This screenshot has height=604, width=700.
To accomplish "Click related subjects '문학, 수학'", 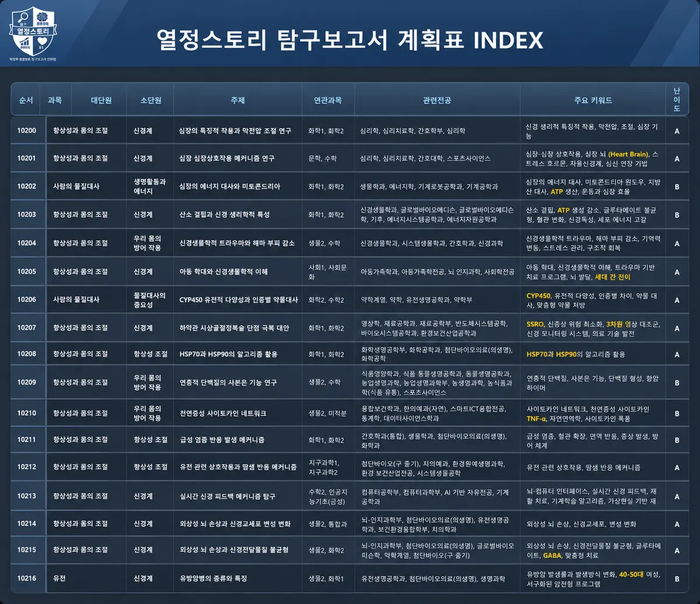I will click(323, 159).
